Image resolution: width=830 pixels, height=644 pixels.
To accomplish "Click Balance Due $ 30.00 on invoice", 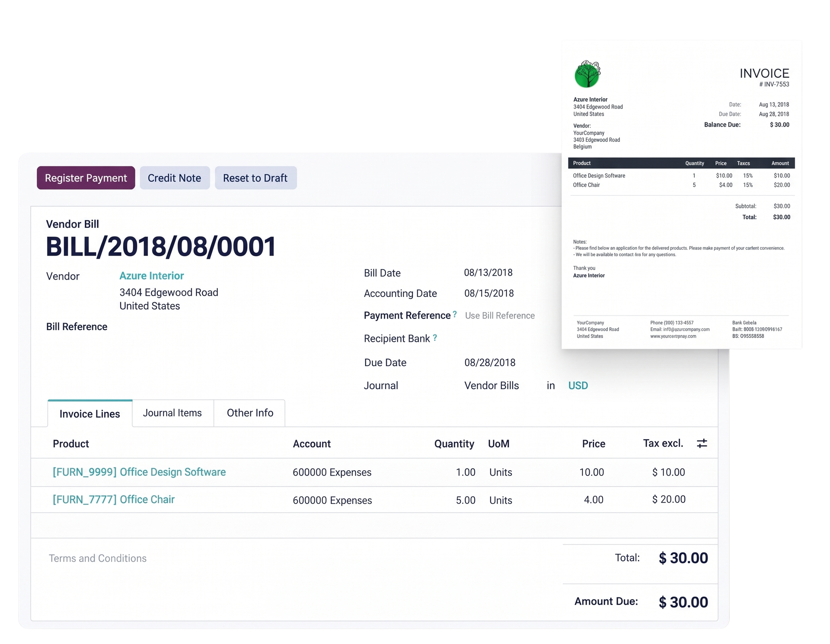I will (779, 124).
